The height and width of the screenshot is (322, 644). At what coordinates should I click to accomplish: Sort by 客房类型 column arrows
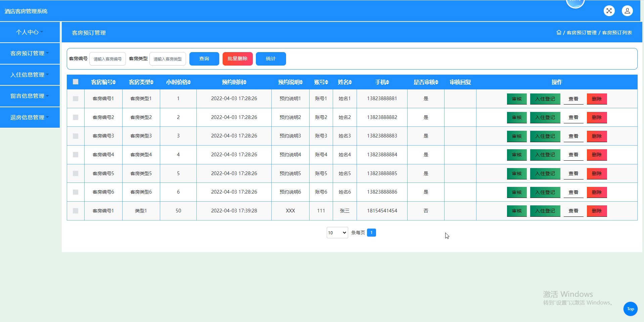152,82
